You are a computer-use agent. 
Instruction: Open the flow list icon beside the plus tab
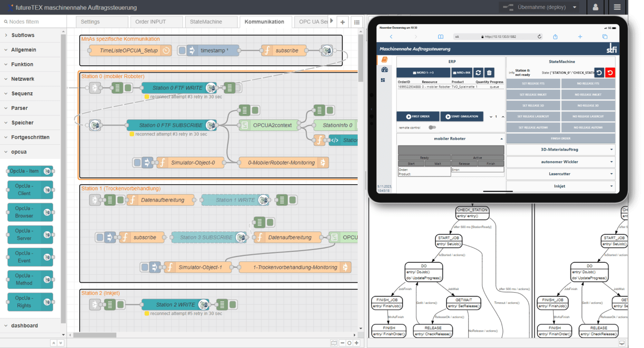[357, 22]
